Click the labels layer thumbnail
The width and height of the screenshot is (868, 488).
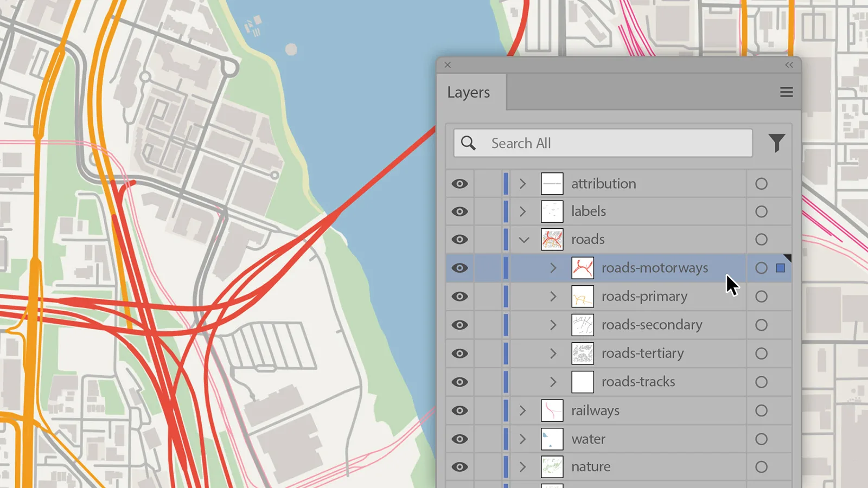point(552,211)
